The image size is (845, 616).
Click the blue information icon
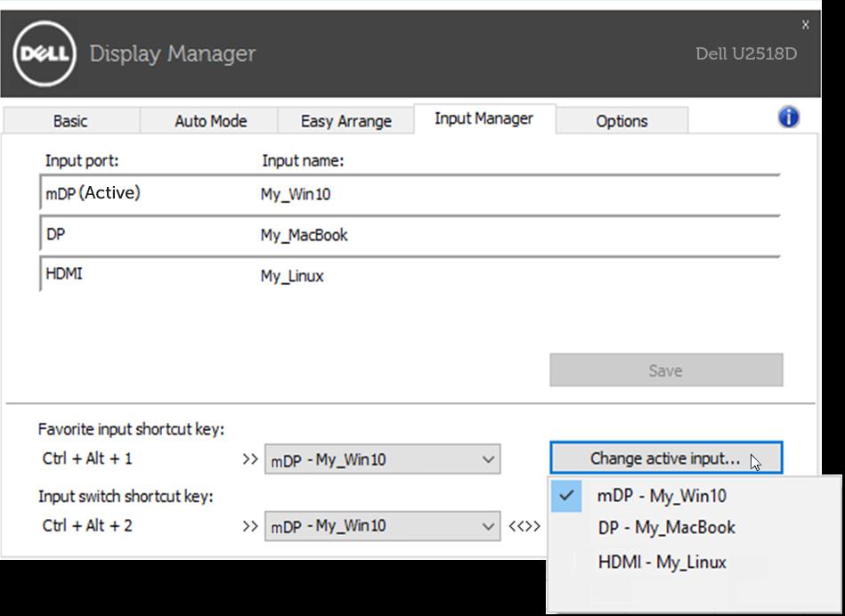click(x=788, y=117)
